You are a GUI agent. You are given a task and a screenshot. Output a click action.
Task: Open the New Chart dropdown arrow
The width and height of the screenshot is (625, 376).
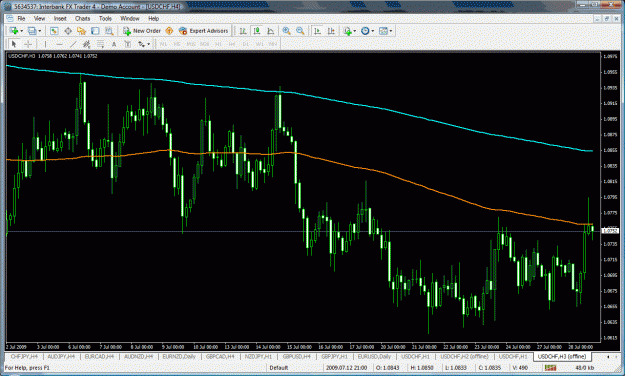pyautogui.click(x=21, y=31)
